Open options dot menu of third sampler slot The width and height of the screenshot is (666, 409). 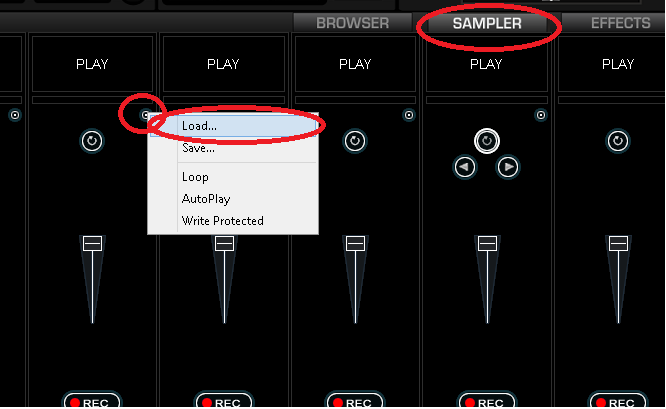point(409,115)
